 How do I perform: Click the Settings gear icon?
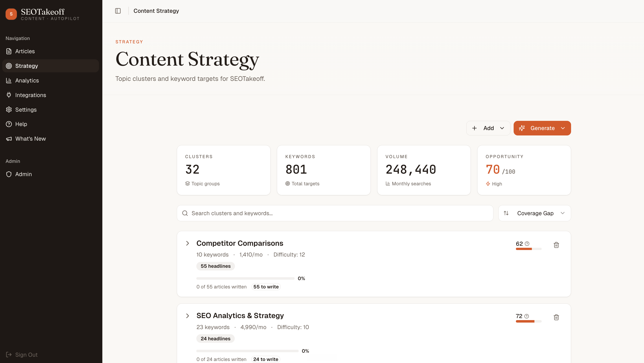coord(9,110)
